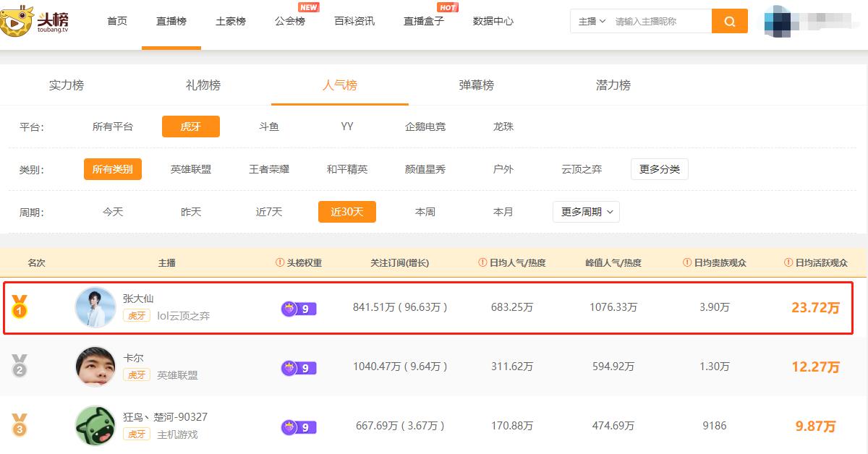The image size is (868, 454).
Task: Set the period to 近7天
Action: point(269,212)
